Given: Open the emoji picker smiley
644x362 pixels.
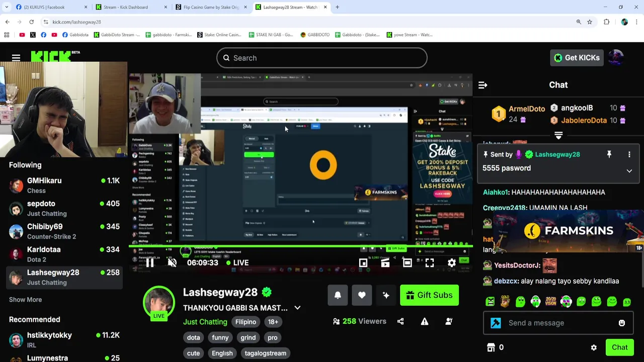Looking at the screenshot, I should coord(622,323).
